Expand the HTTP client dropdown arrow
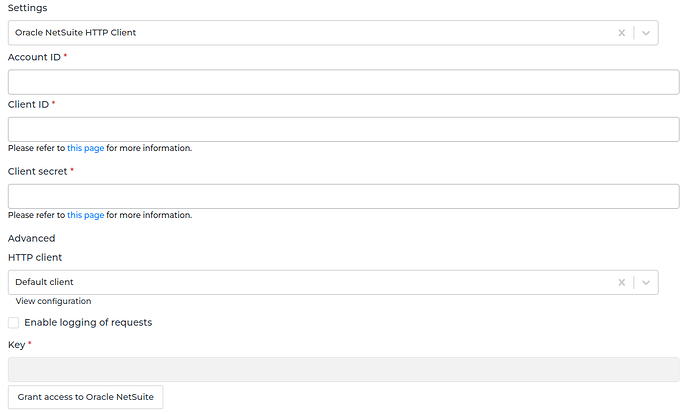This screenshot has height=414, width=690. (646, 282)
